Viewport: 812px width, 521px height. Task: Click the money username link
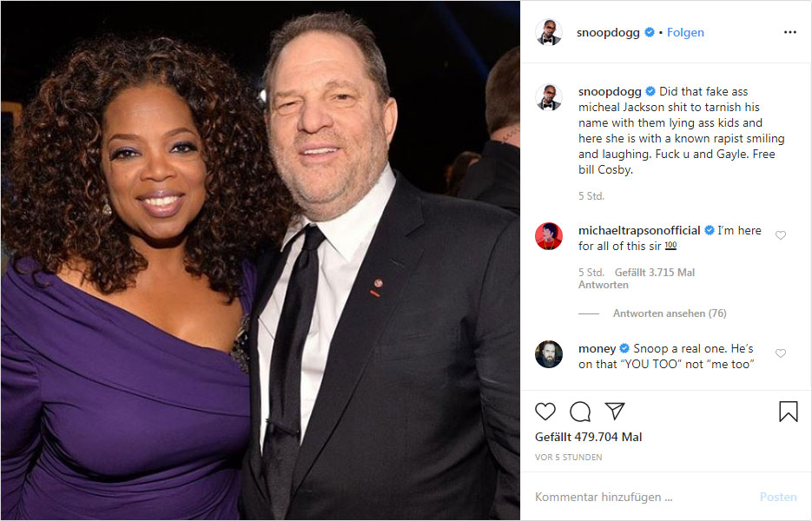pyautogui.click(x=597, y=349)
